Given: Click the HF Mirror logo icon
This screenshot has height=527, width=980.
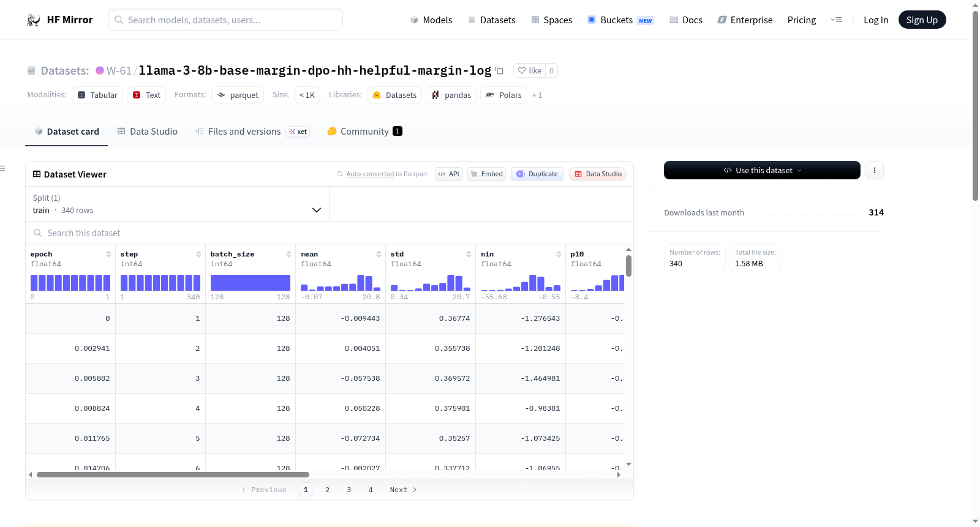Looking at the screenshot, I should [x=34, y=20].
